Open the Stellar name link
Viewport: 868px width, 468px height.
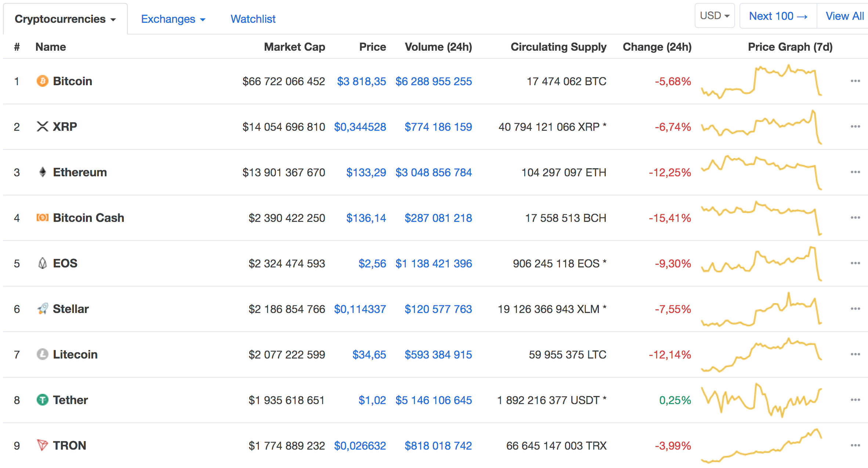pyautogui.click(x=71, y=309)
